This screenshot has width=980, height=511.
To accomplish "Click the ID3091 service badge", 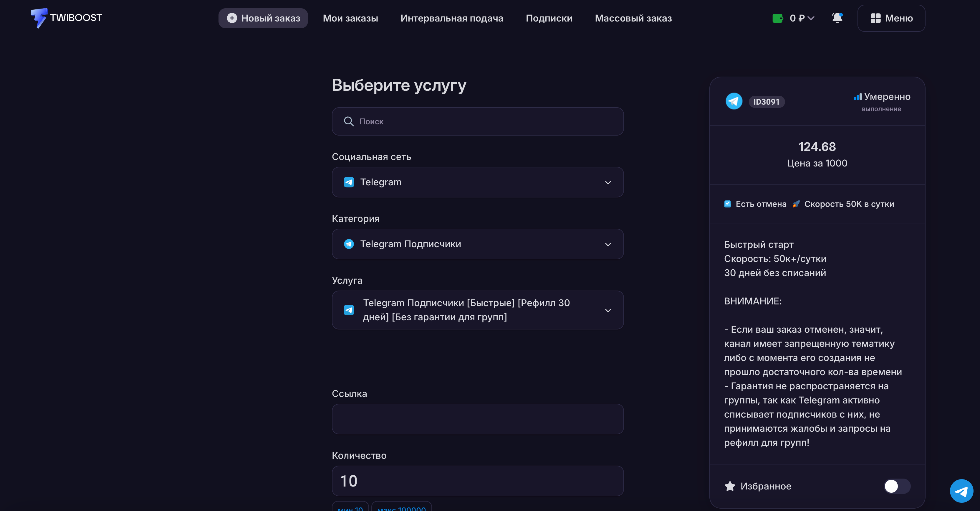I will coord(766,102).
